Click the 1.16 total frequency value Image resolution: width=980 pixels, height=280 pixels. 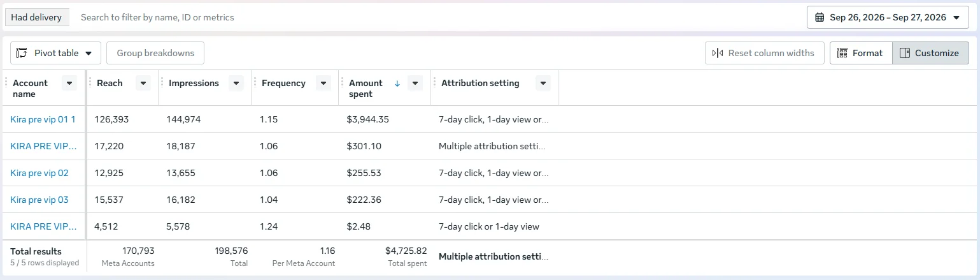point(327,251)
